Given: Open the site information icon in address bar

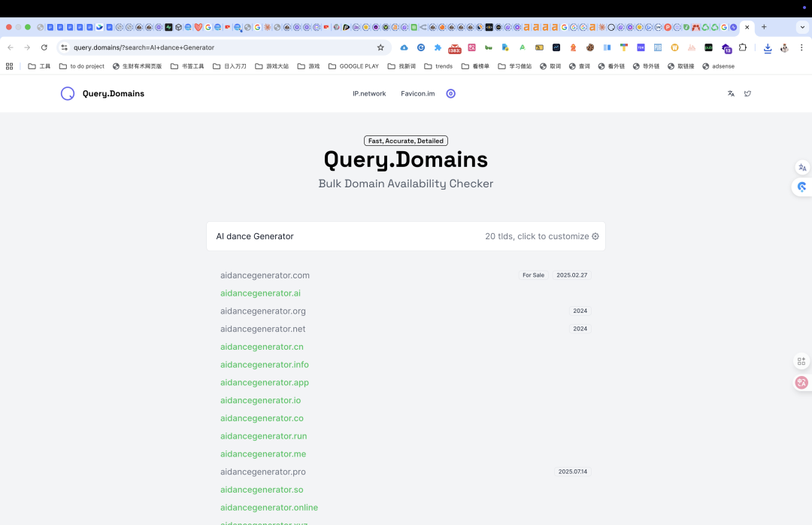Looking at the screenshot, I should [64, 47].
